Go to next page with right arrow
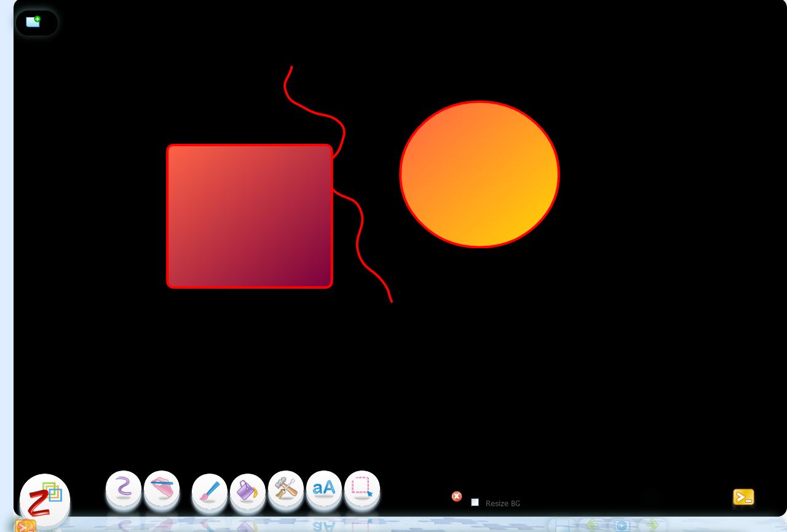 tap(652, 525)
